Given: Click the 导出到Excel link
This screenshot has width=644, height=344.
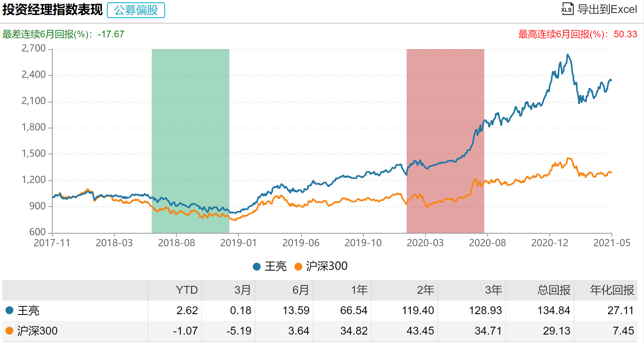Looking at the screenshot, I should (607, 9).
